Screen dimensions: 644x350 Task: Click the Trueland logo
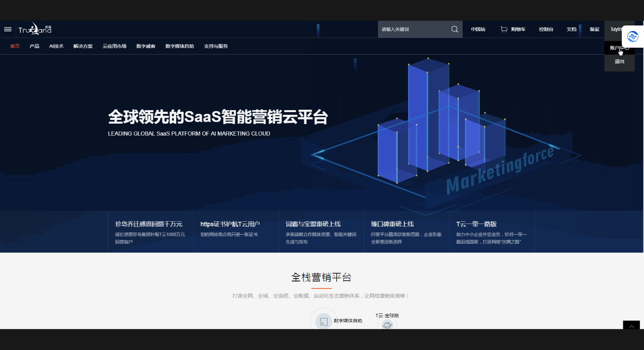pyautogui.click(x=35, y=29)
